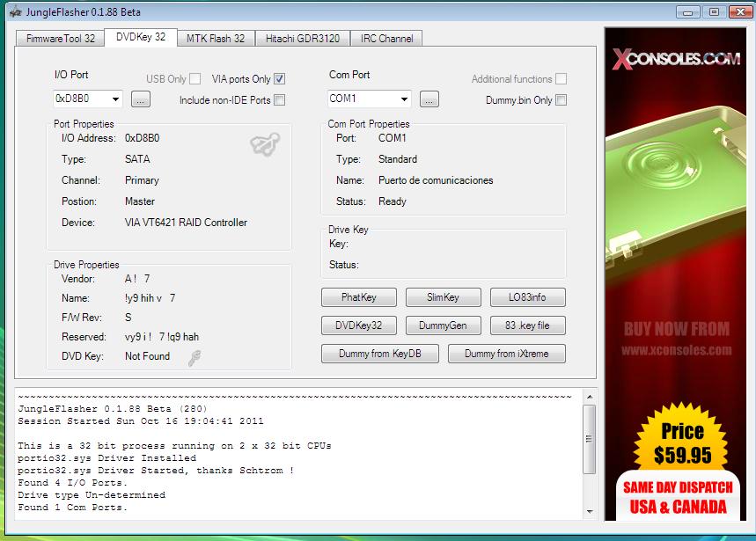Click the LO83info button
Viewport: 756px width, 541px height.
[x=527, y=297]
